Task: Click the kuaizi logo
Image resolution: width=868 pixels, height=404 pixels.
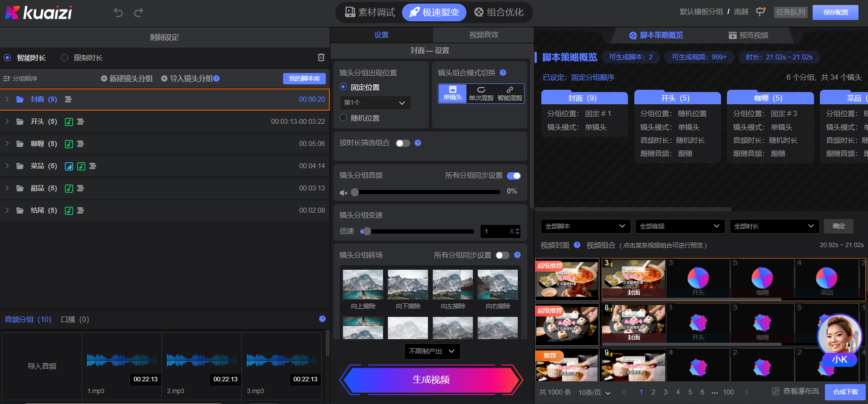Action: click(x=39, y=13)
